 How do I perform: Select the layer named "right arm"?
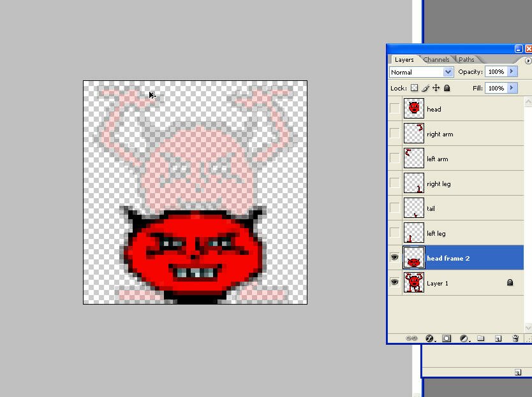(x=440, y=134)
